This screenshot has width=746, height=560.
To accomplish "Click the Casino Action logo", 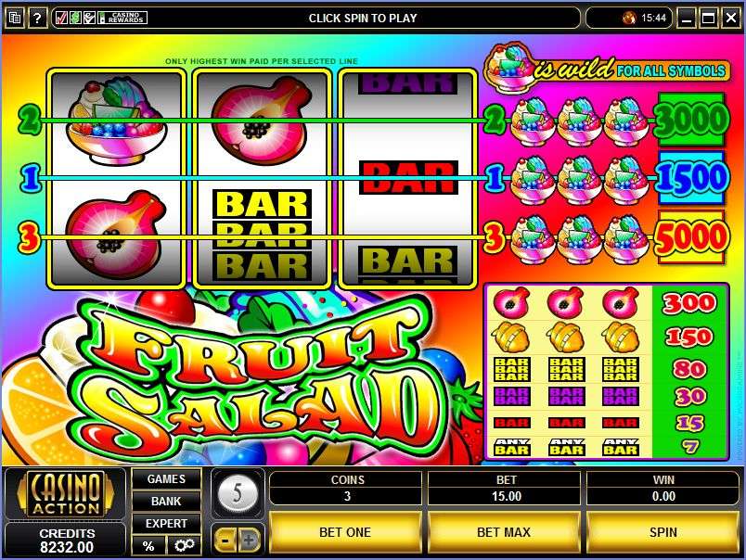I will pyautogui.click(x=66, y=493).
